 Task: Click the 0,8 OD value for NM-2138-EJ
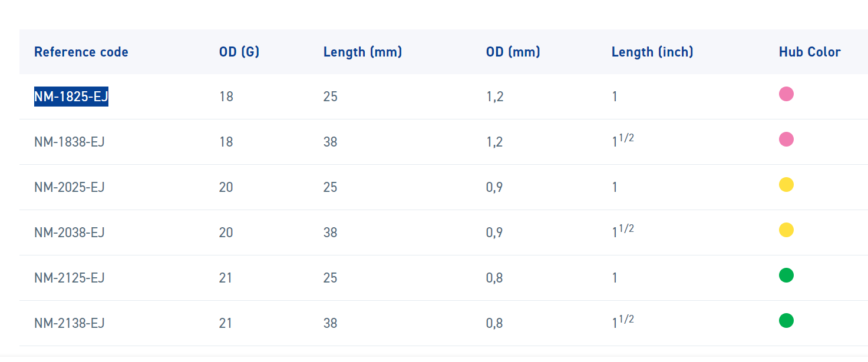click(494, 323)
